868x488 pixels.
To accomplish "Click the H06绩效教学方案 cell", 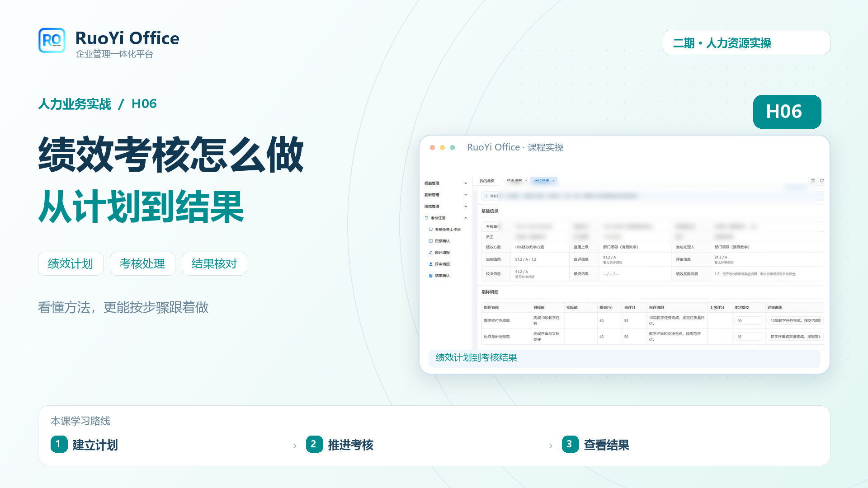I will [529, 247].
